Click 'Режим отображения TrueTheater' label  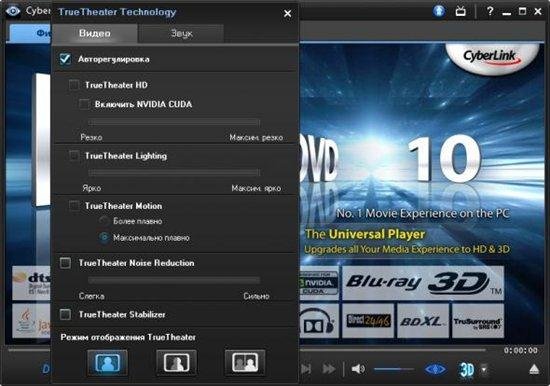point(128,337)
